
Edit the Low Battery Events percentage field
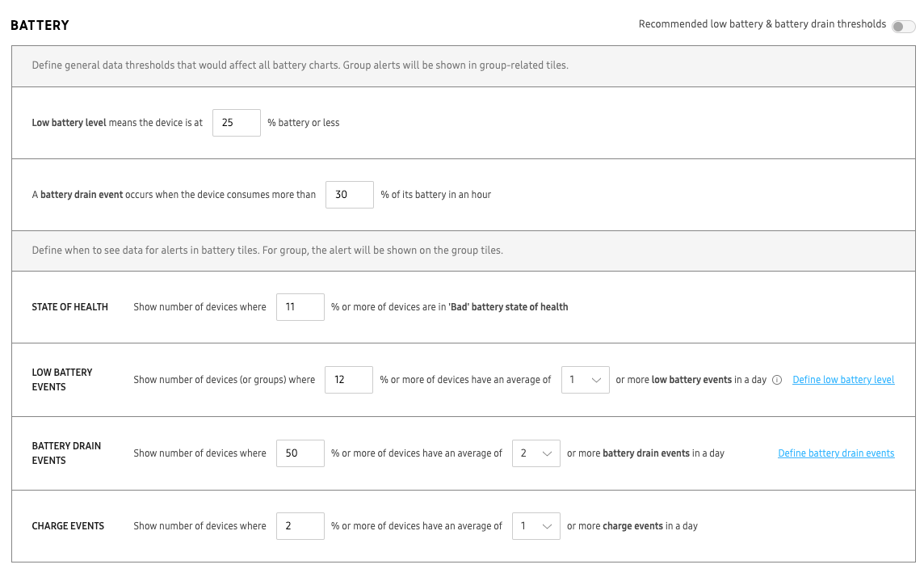349,380
